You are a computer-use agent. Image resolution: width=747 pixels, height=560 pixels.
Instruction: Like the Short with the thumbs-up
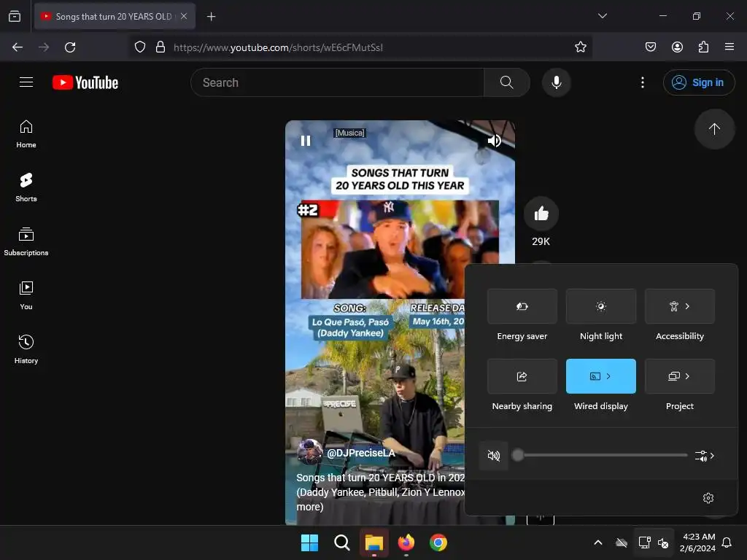coord(541,214)
